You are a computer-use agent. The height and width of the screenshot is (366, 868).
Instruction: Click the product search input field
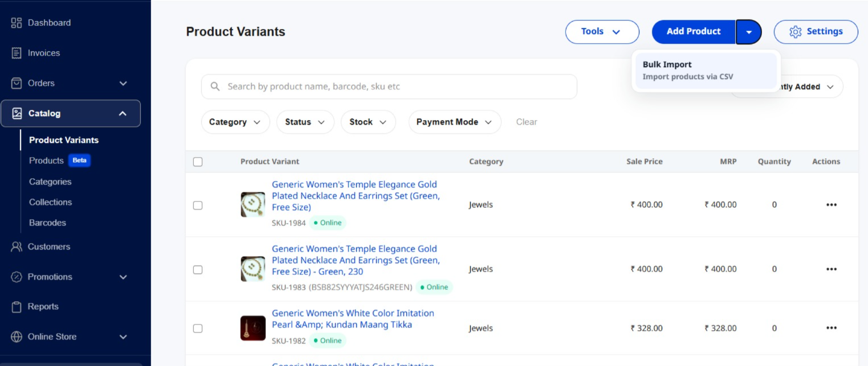tap(393, 87)
